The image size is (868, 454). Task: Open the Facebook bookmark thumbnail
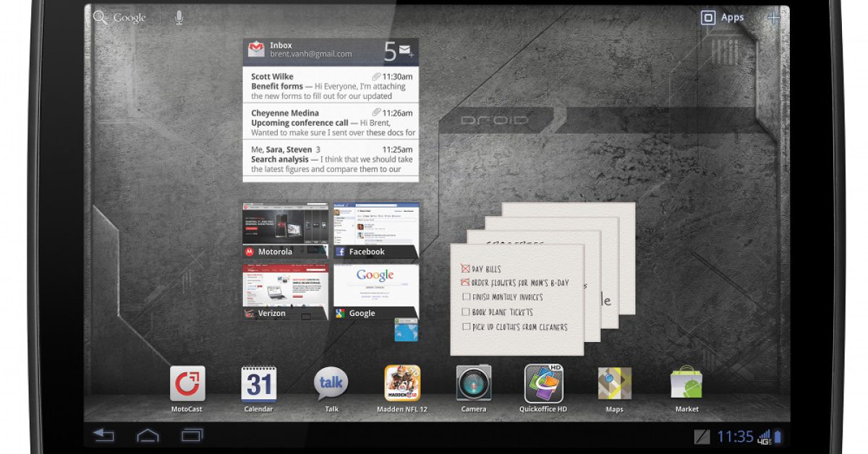(375, 230)
